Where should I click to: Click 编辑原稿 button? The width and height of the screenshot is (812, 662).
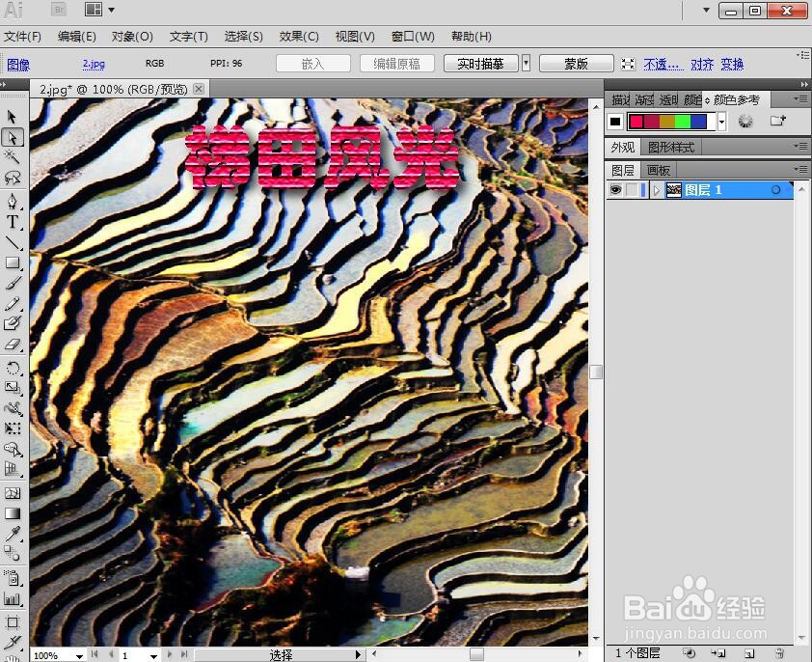[396, 64]
